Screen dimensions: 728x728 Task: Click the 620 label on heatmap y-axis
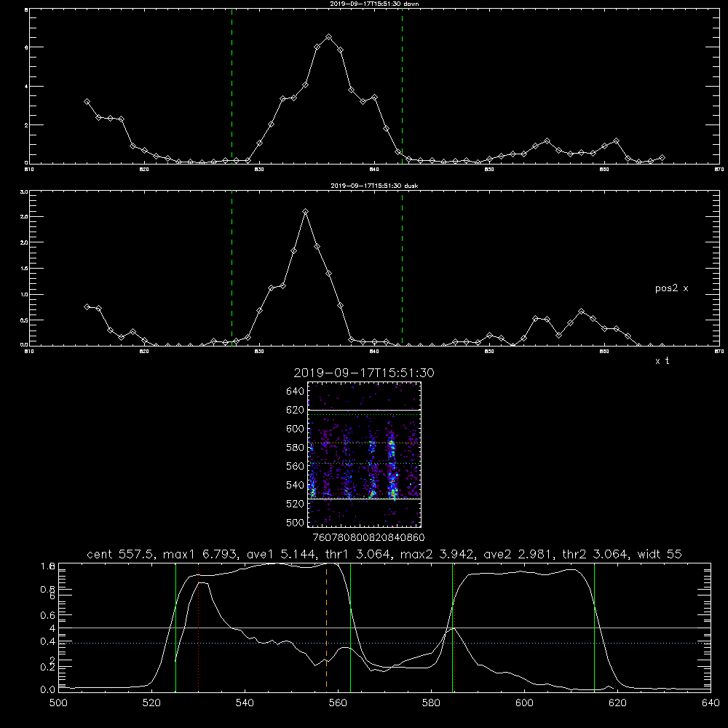[x=296, y=410]
